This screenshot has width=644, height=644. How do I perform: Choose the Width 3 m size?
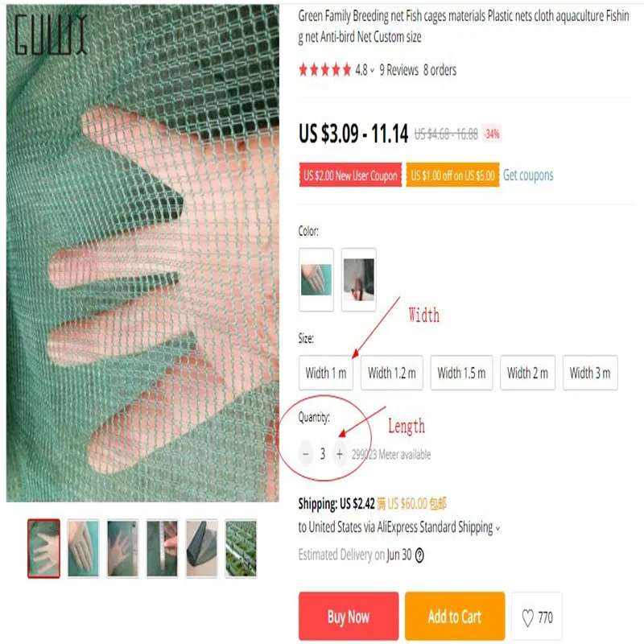tap(590, 373)
